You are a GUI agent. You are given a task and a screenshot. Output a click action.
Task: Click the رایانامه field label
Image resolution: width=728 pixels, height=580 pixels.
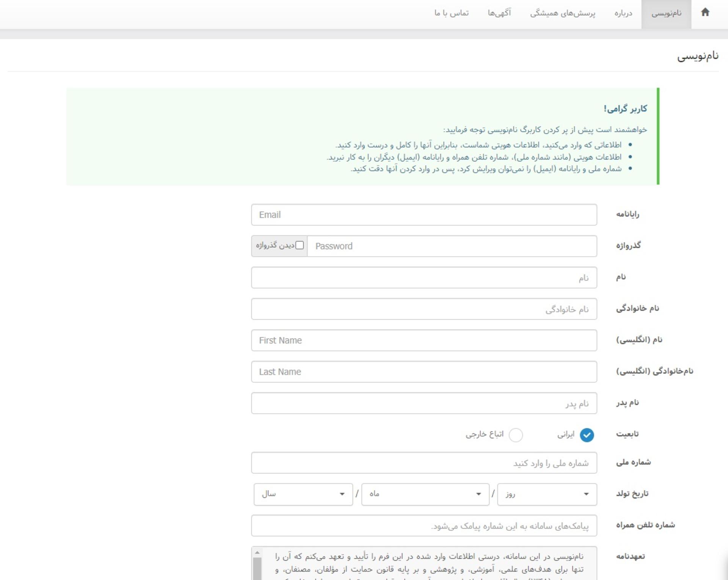pos(628,214)
